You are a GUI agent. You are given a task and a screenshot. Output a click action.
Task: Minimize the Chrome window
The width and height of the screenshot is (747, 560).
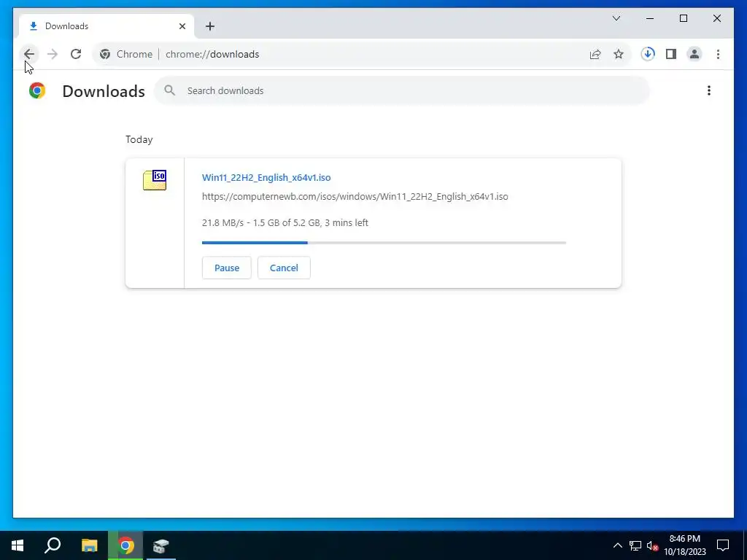(650, 18)
